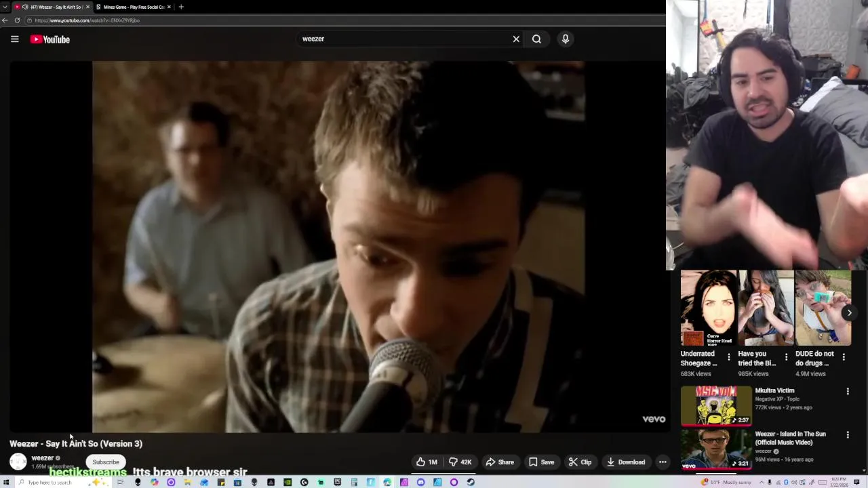Open Island In The Sun thumbnail
The width and height of the screenshot is (868, 488).
pyautogui.click(x=716, y=449)
